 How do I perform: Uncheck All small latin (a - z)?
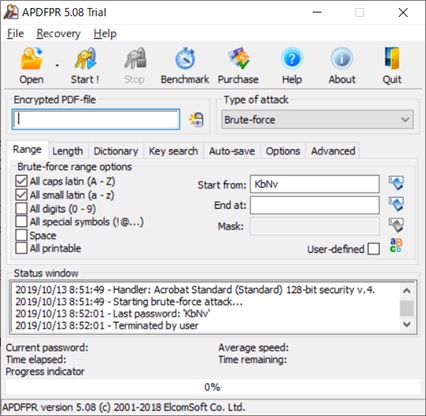point(21,195)
